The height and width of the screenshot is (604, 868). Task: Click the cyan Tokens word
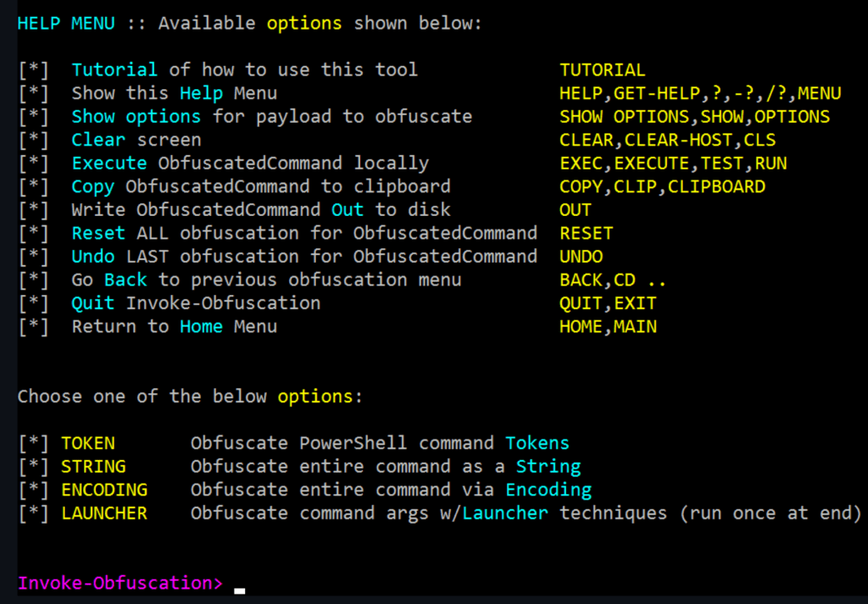point(537,443)
